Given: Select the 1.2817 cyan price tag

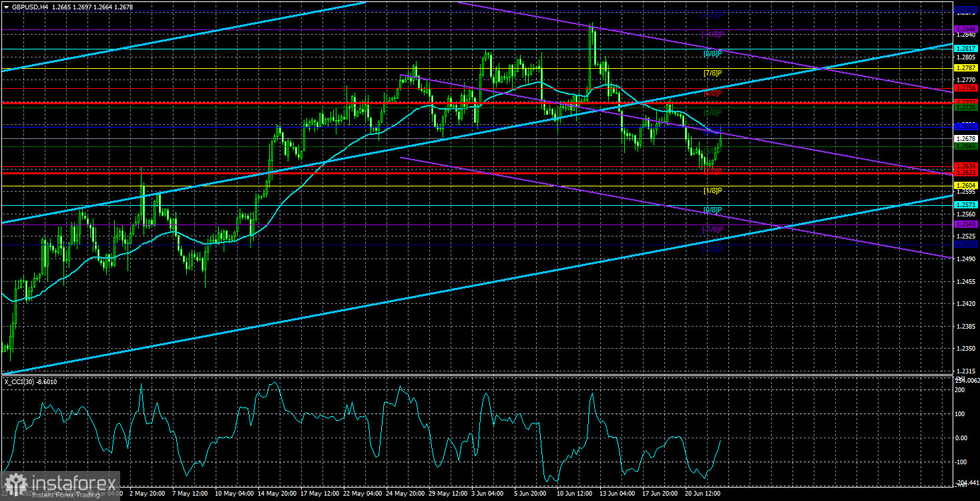Looking at the screenshot, I should (966, 49).
